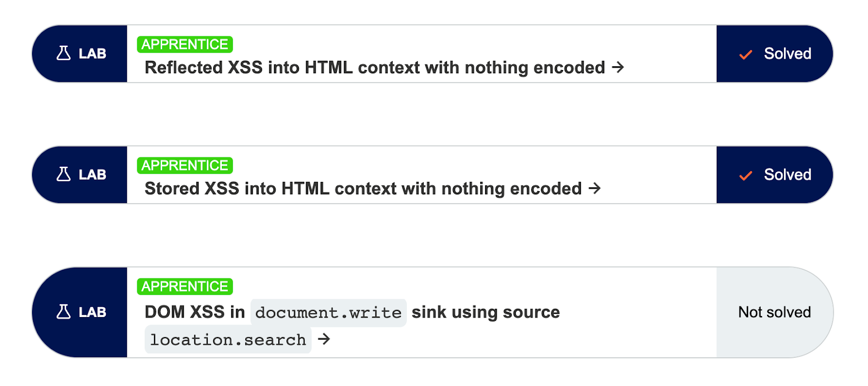Open Reflected XSS into HTML context lab
The image size is (868, 386).
pyautogui.click(x=374, y=68)
